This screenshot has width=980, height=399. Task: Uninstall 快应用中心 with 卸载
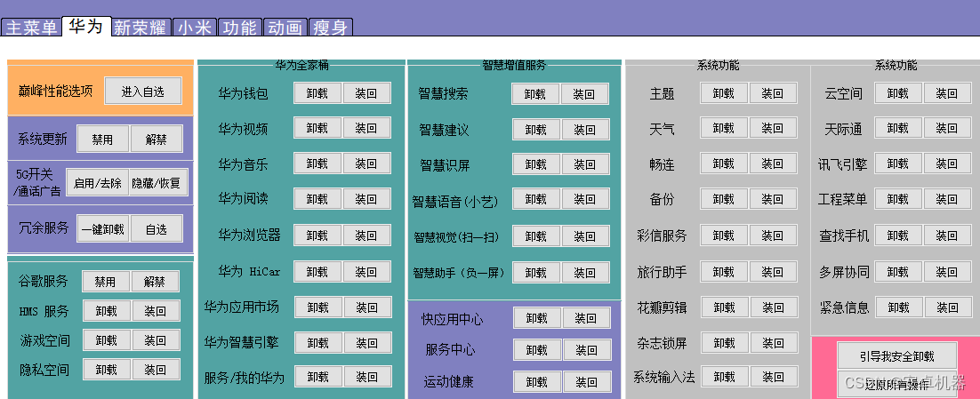[x=537, y=318]
